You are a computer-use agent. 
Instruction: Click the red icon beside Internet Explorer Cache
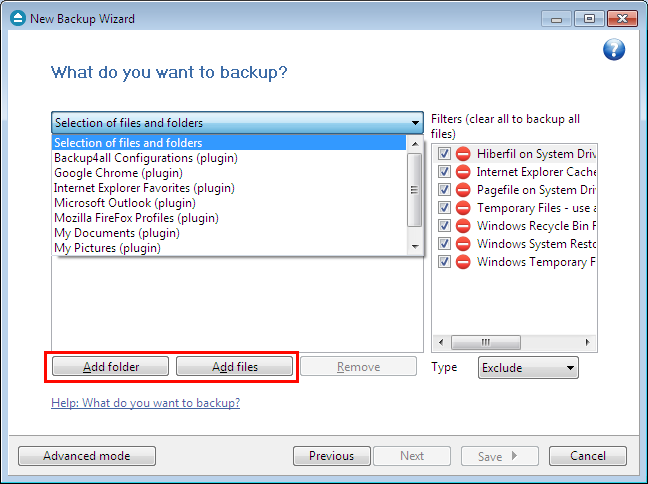pyautogui.click(x=463, y=172)
